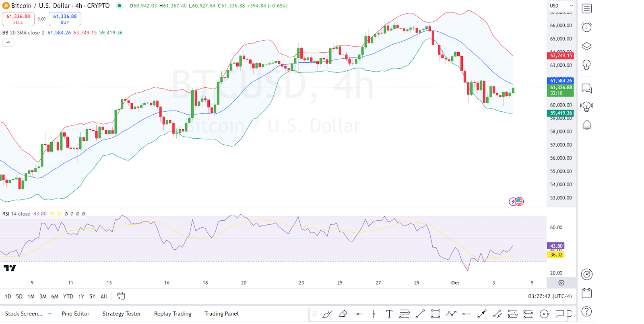Open the Alerts alarm clock icon
644x324 pixels.
pyautogui.click(x=587, y=27)
